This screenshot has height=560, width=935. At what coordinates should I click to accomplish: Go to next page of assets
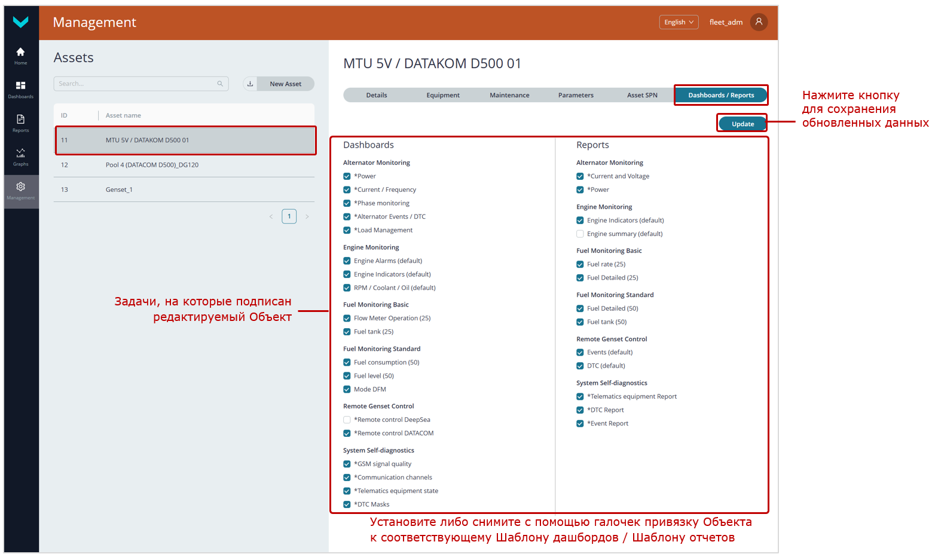point(307,217)
